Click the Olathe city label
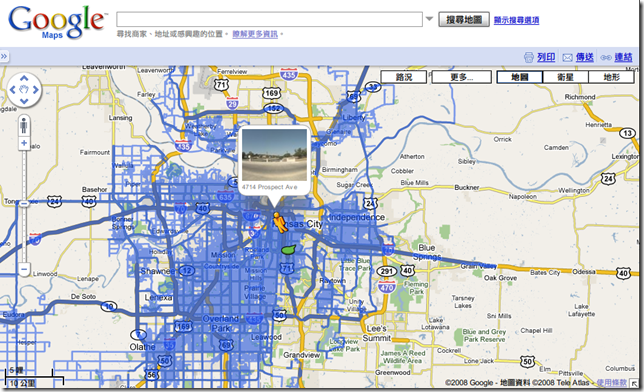This screenshot has width=644, height=392. [x=143, y=347]
